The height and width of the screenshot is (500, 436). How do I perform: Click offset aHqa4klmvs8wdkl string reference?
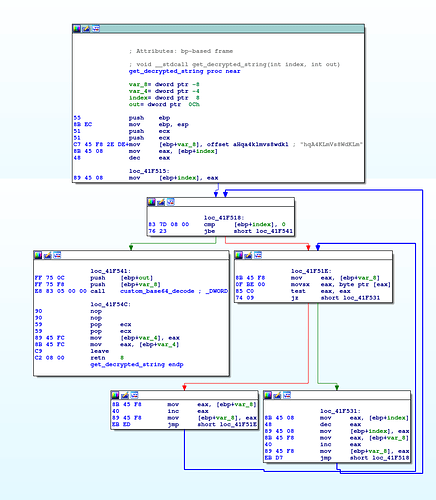(248, 145)
